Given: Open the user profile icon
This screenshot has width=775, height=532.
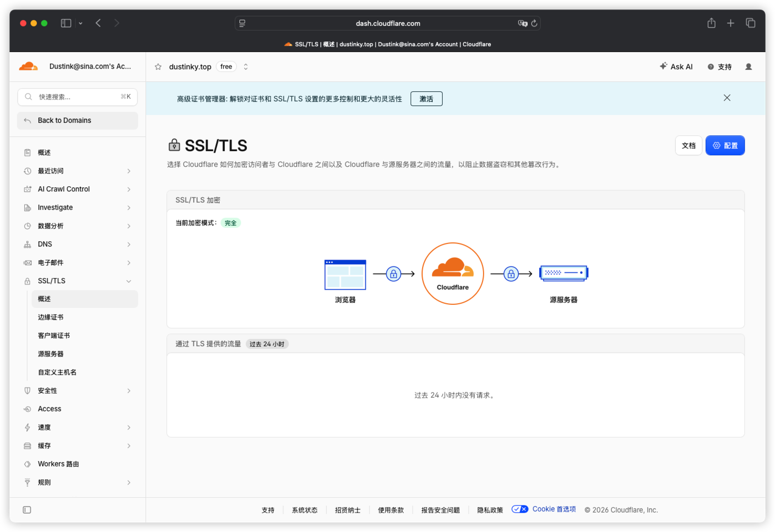Looking at the screenshot, I should coord(749,67).
